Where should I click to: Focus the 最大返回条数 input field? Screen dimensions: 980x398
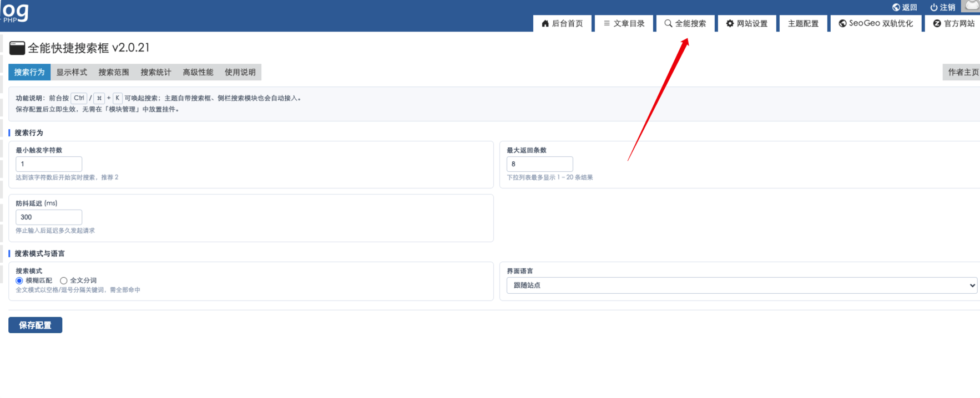tap(539, 164)
